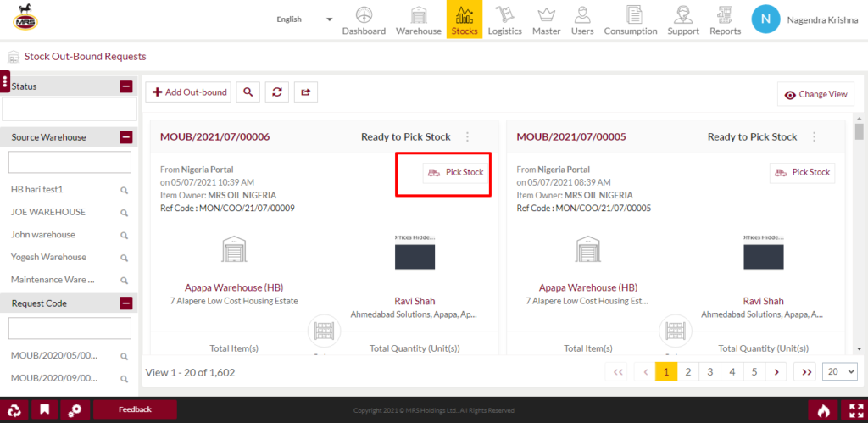Click the Feedback button
This screenshot has width=868, height=423.
coord(135,409)
